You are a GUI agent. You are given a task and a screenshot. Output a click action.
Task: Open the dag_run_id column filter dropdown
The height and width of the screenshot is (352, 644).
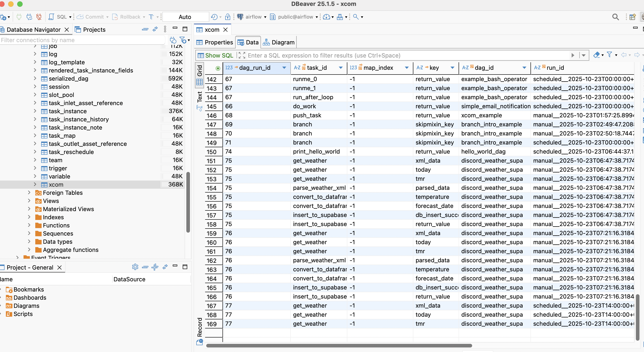(284, 68)
